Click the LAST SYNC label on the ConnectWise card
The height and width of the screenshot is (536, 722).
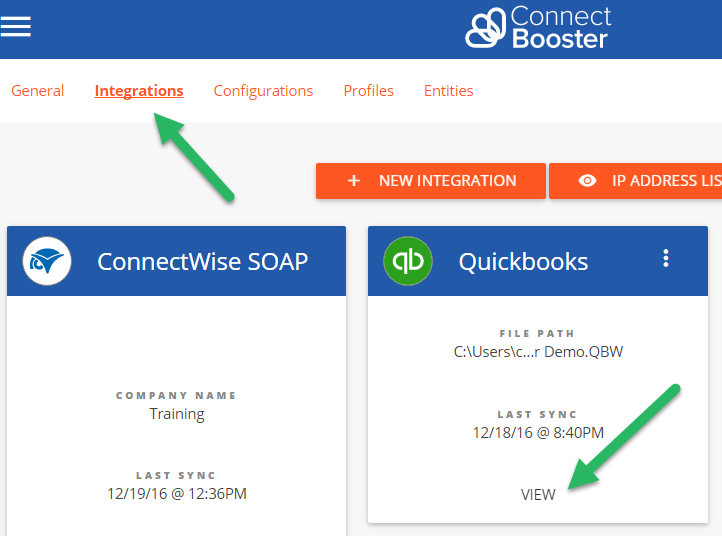(x=176, y=475)
